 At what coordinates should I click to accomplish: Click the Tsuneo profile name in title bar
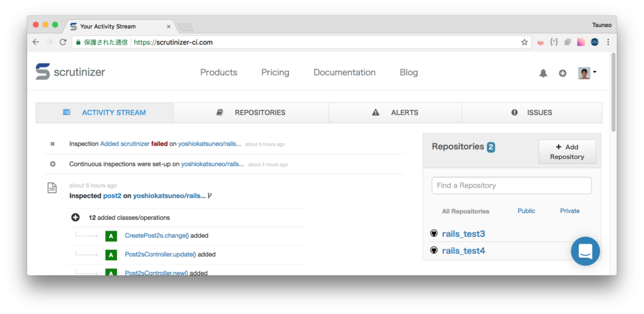602,25
